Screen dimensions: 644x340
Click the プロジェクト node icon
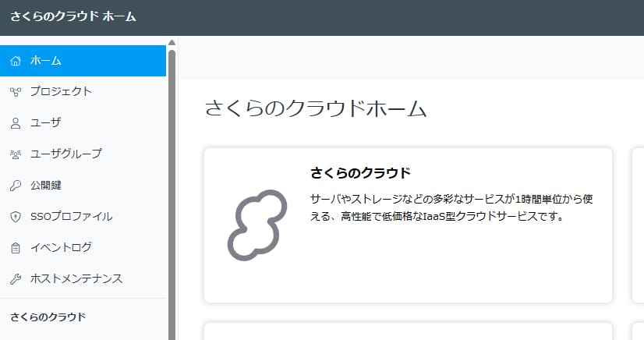pos(16,92)
